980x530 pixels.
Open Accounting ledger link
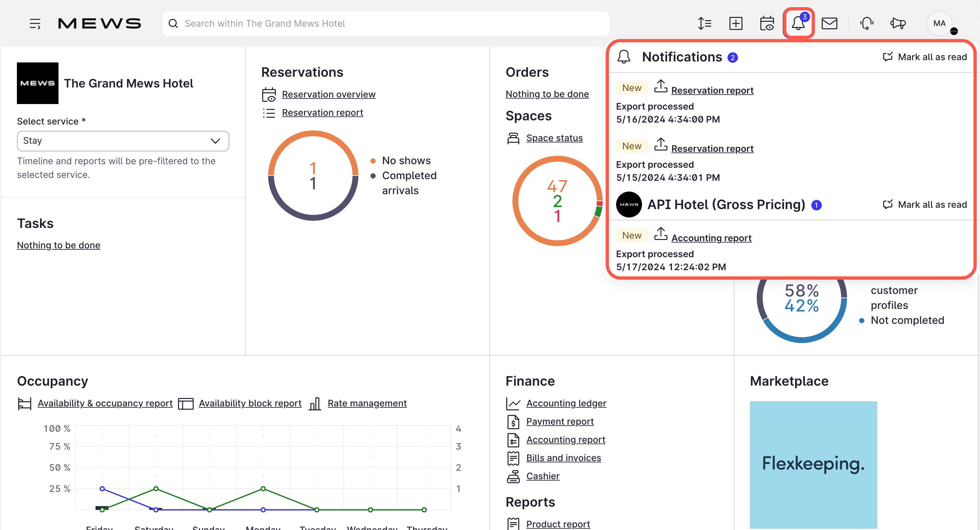[566, 403]
